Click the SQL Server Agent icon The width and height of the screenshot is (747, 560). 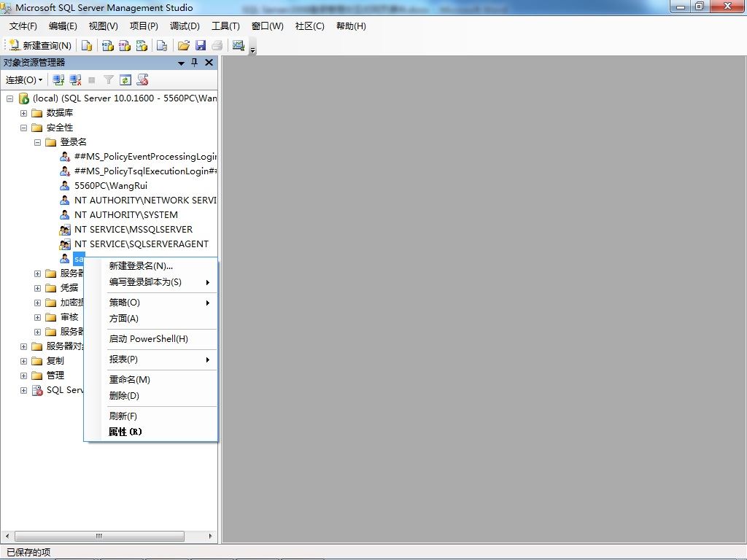tap(38, 391)
